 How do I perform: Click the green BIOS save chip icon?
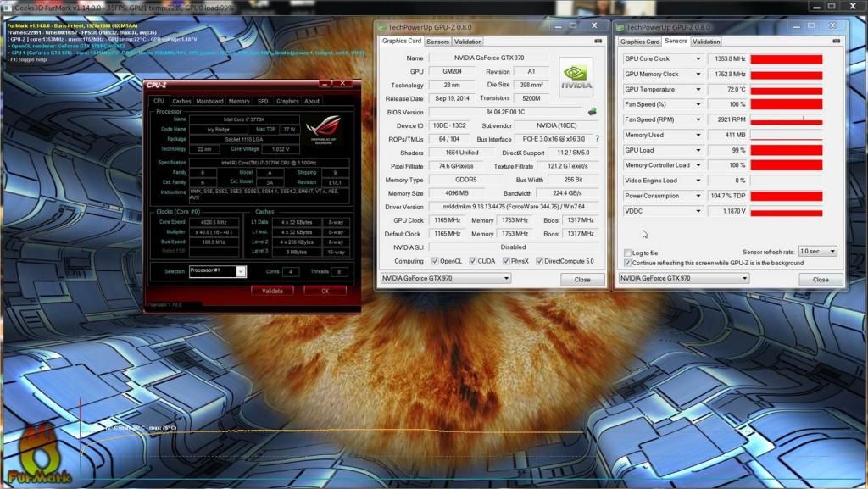click(x=592, y=112)
